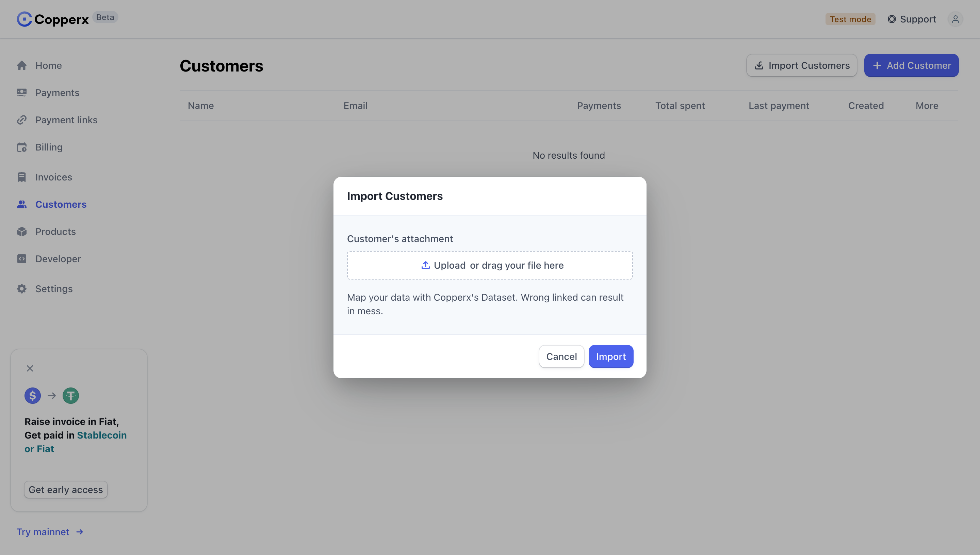Click the Products cube icon

22,232
